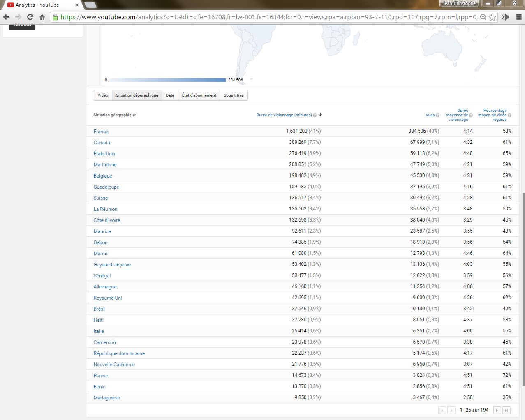Viewport: 525px width, 420px height.
Task: Click the YouTube favicon on the tab
Action: 11,5
